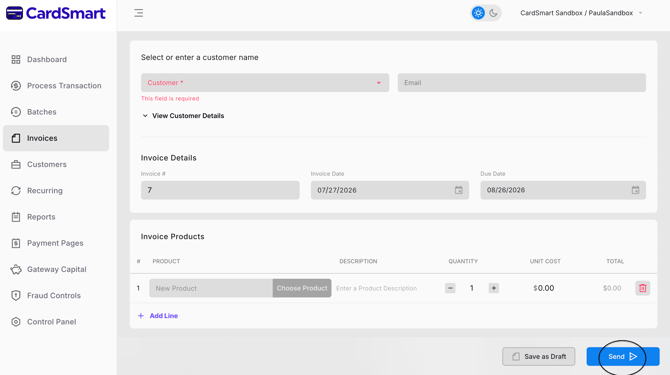
Task: Click the Payment Pages icon
Action: 16,243
